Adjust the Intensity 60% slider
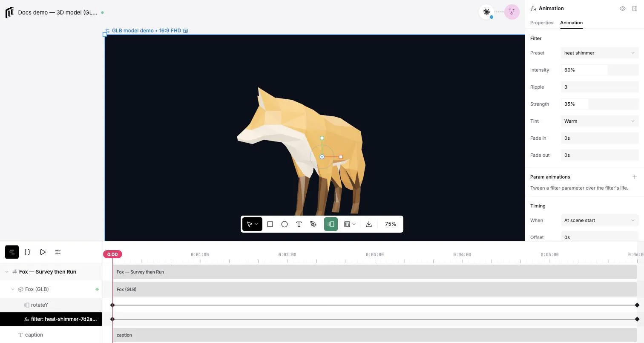This screenshot has height=343, width=644. (x=600, y=70)
